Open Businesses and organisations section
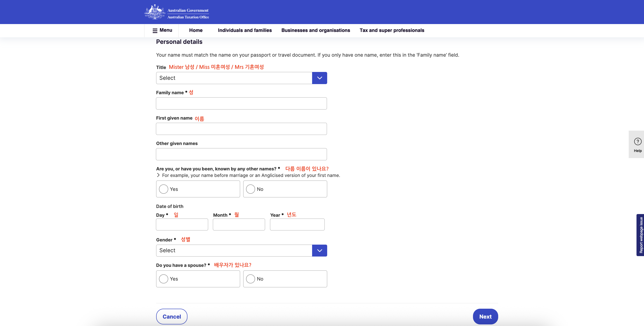This screenshot has height=326, width=644. [315, 30]
